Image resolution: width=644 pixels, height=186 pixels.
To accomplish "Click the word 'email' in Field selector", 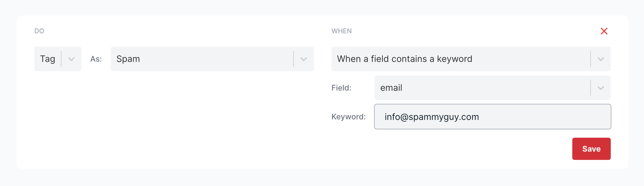I will tap(391, 88).
